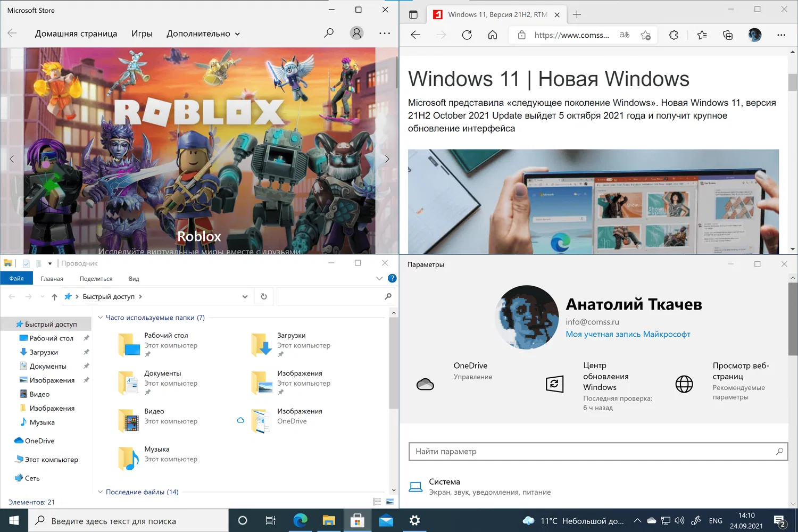
Task: Open File Explorer help question mark
Action: point(392,278)
